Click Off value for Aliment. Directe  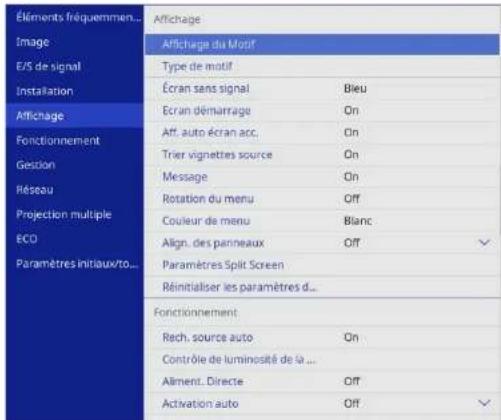click(352, 381)
